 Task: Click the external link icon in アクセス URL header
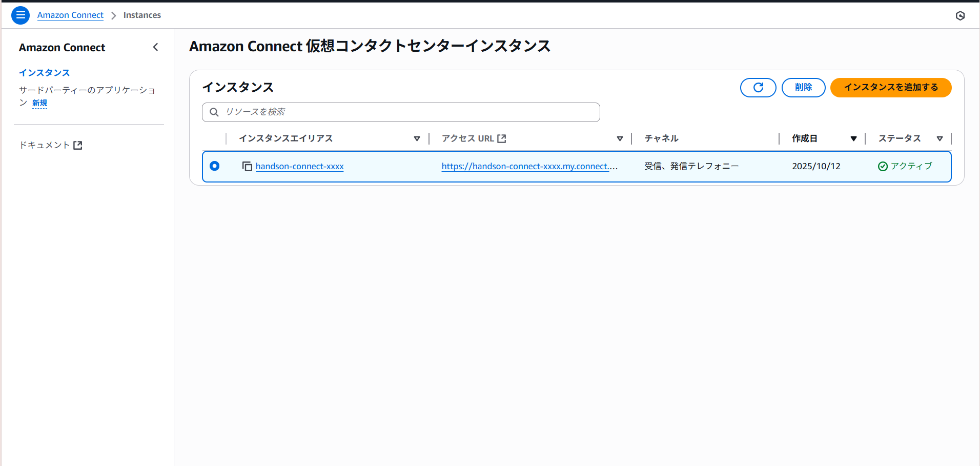(x=502, y=138)
